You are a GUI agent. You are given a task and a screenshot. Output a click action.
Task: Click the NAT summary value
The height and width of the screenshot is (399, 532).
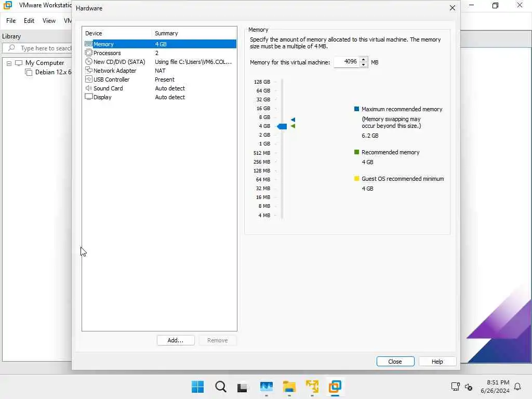160,71
